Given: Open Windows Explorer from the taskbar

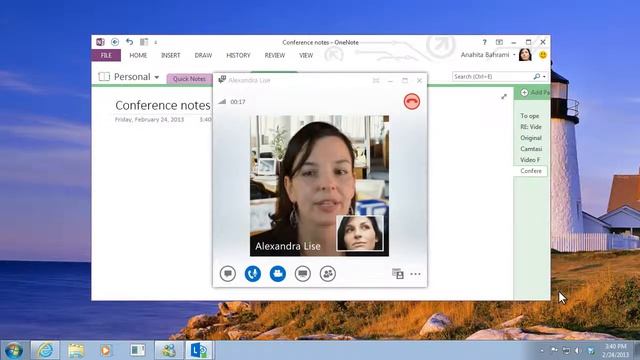Looking at the screenshot, I should coord(76,350).
